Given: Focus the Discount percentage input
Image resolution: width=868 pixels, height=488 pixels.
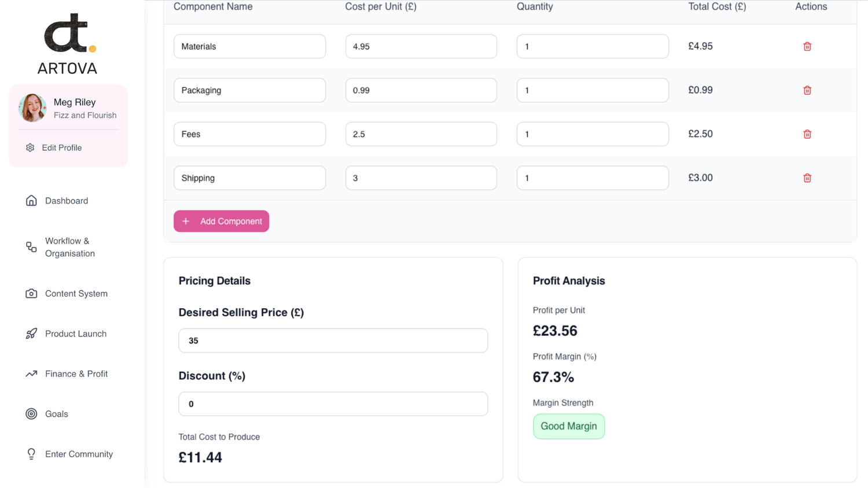Looking at the screenshot, I should [x=333, y=404].
